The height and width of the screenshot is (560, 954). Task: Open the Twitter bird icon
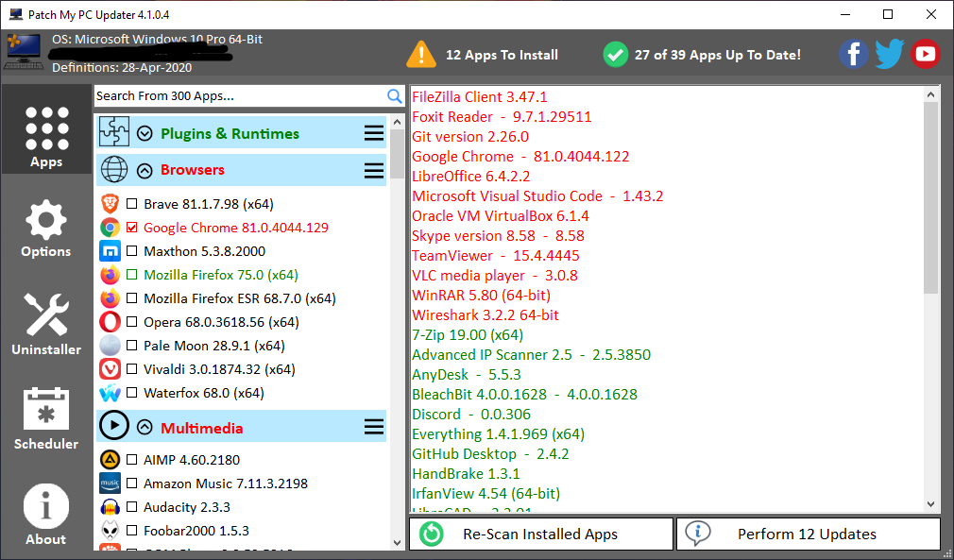pos(889,54)
